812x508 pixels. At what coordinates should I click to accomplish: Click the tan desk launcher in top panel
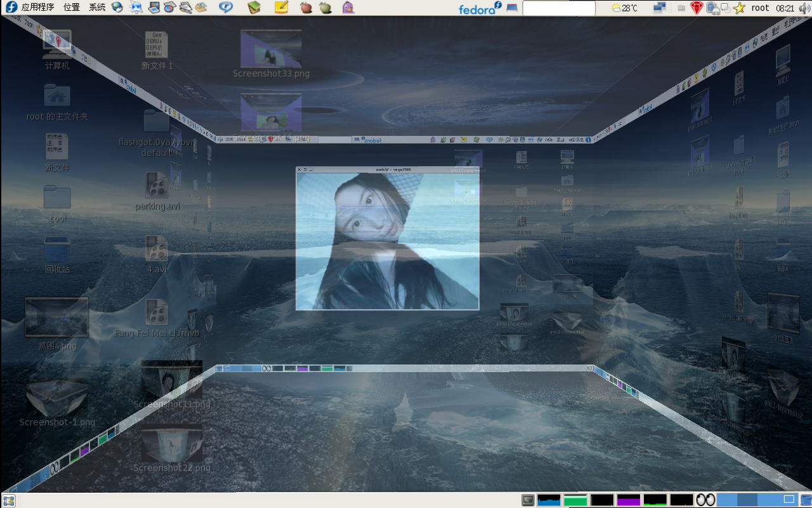point(201,8)
